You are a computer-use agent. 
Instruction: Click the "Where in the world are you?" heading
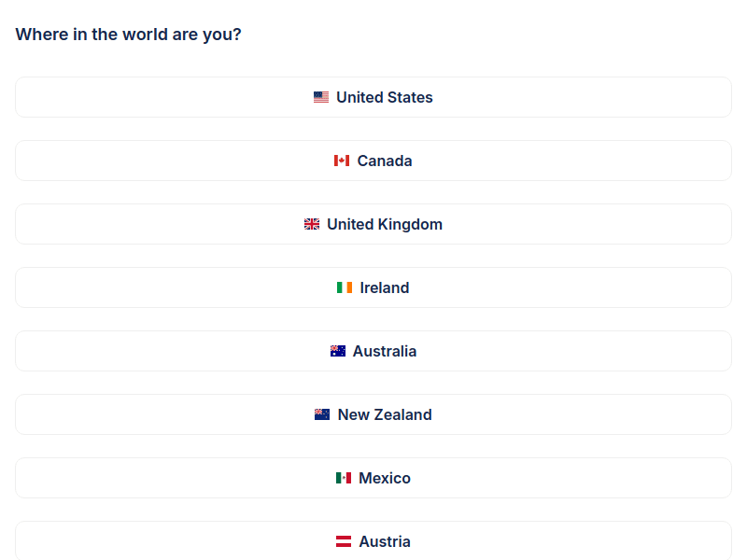[x=129, y=35]
